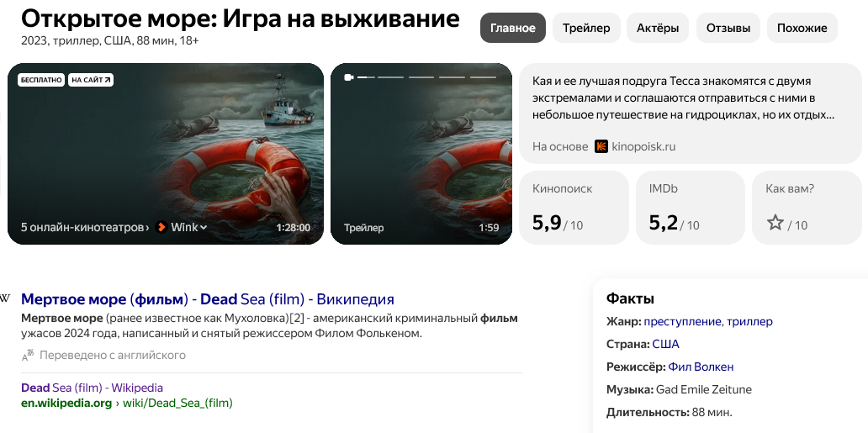
Task: Click the Wikipedia favicon beside the result
Action: pyautogui.click(x=4, y=299)
